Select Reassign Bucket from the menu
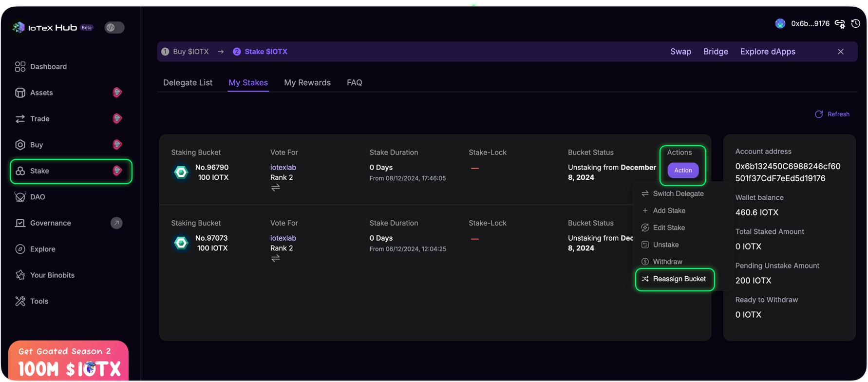The height and width of the screenshot is (382, 868). coord(679,279)
